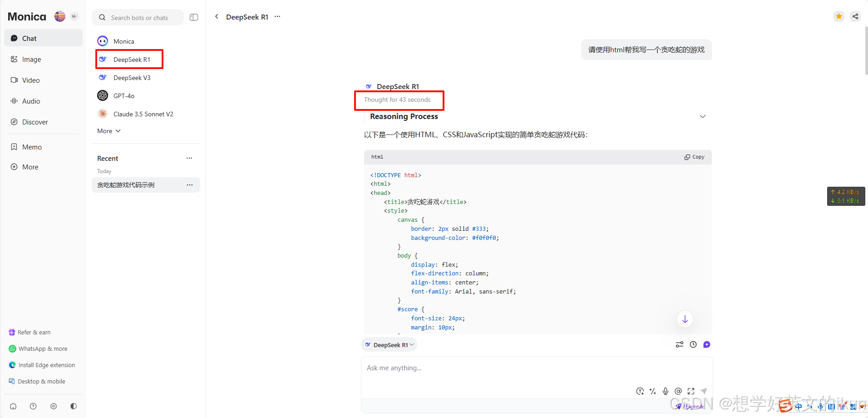868x418 pixels.
Task: Open the prompt enhance T icon in input box
Action: click(640, 391)
